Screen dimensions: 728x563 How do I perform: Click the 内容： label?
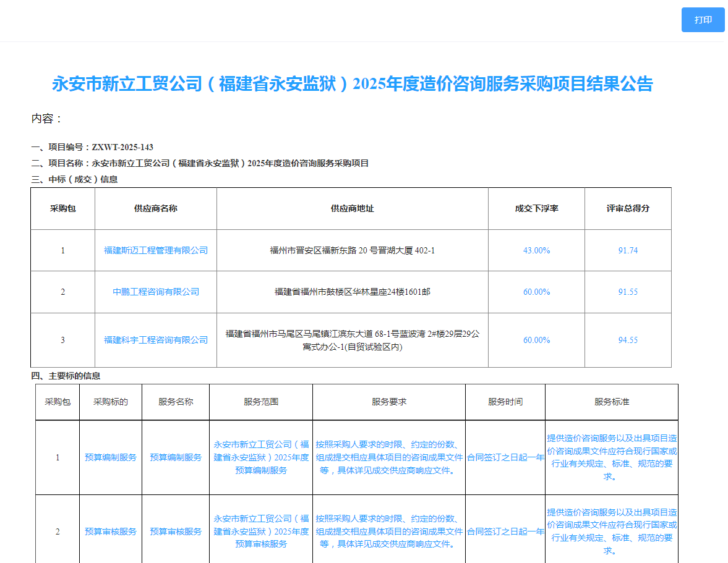tap(46, 119)
